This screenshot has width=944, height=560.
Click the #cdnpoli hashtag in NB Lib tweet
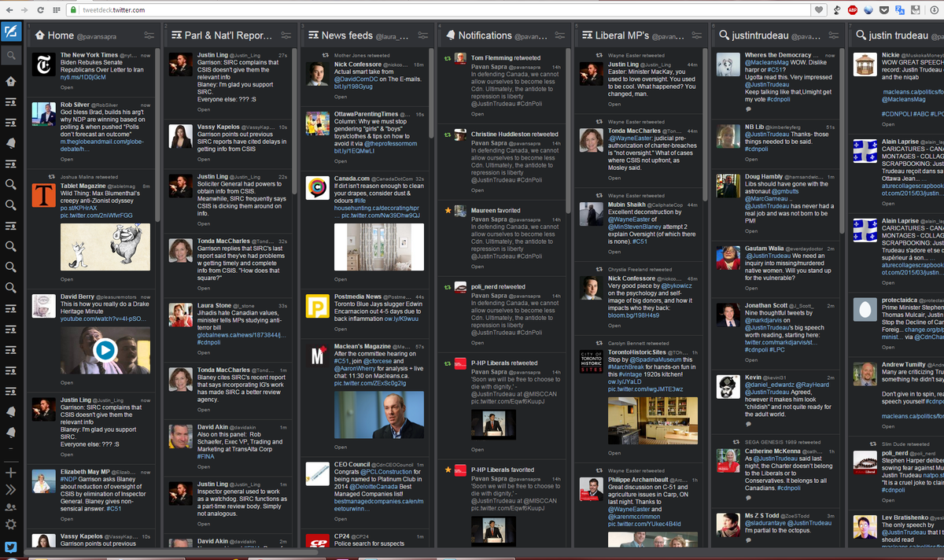click(757, 149)
